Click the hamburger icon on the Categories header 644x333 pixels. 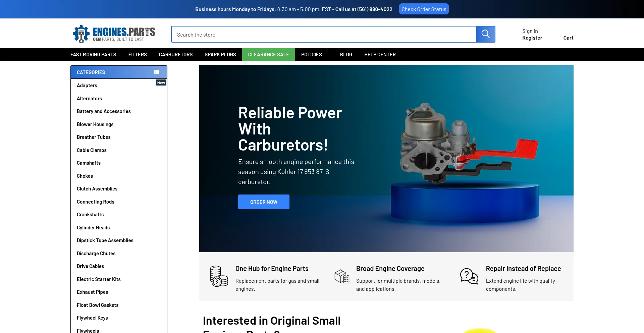tap(156, 72)
